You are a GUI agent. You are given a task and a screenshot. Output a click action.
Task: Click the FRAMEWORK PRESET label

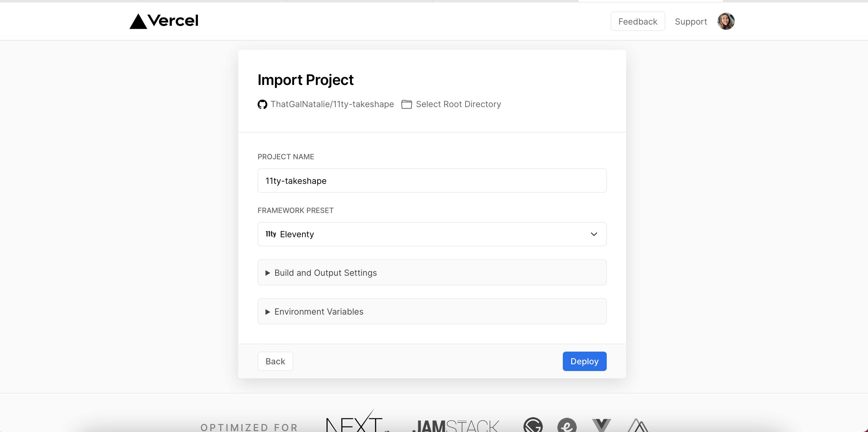(x=295, y=211)
